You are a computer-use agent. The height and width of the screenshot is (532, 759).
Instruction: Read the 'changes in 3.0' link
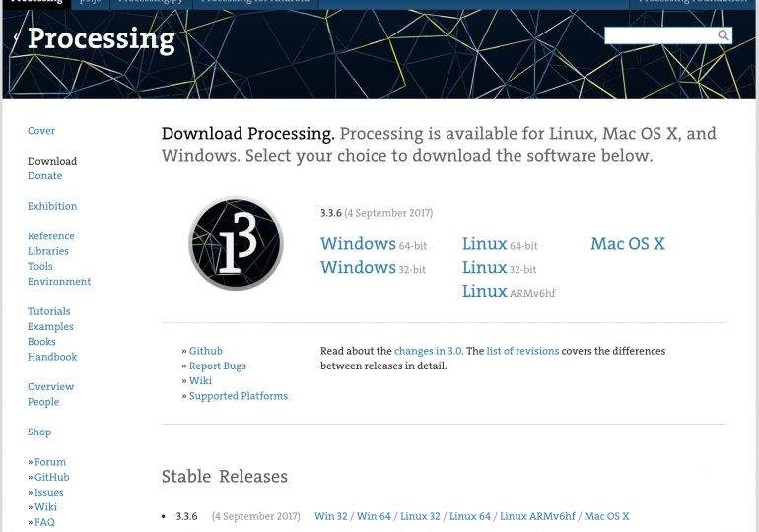point(428,351)
